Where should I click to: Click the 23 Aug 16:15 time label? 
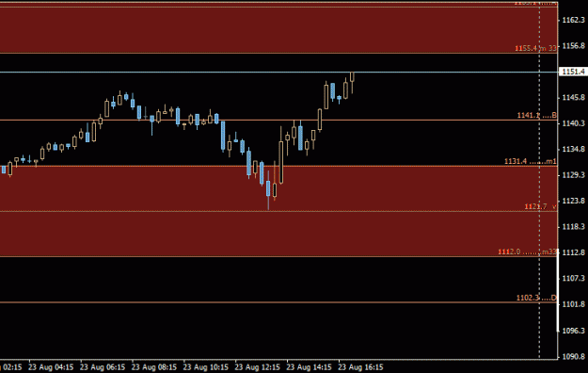(x=360, y=367)
